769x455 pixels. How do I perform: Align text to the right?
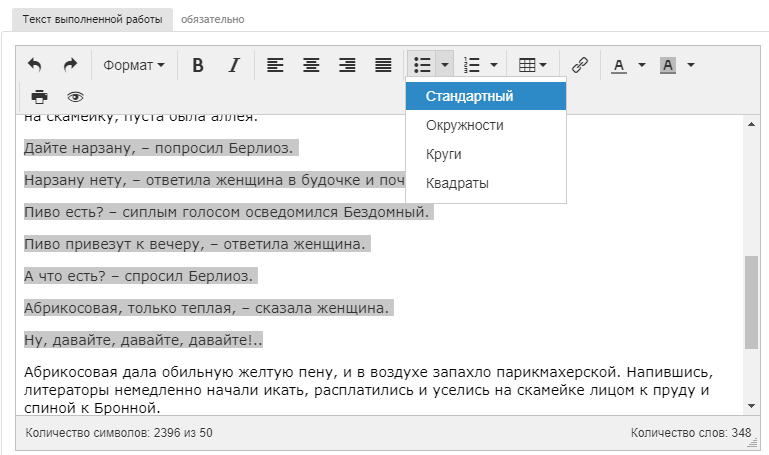(347, 65)
